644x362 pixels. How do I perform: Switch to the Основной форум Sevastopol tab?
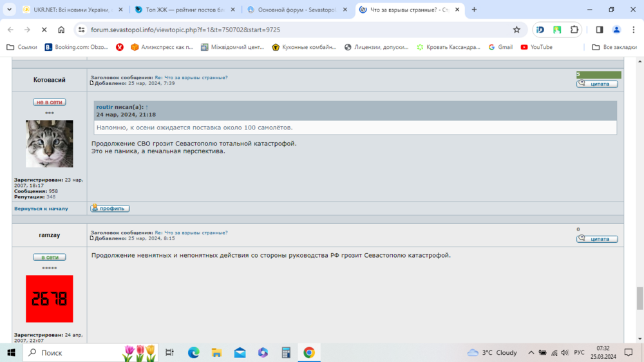pyautogui.click(x=296, y=10)
